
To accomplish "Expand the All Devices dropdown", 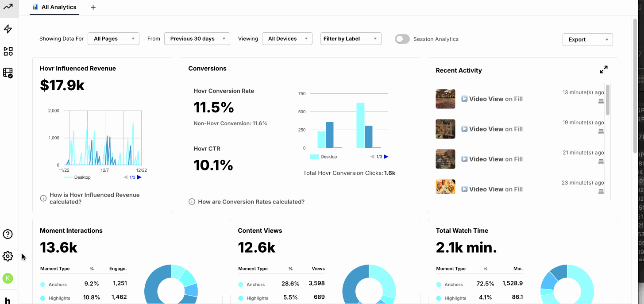I will click(287, 39).
